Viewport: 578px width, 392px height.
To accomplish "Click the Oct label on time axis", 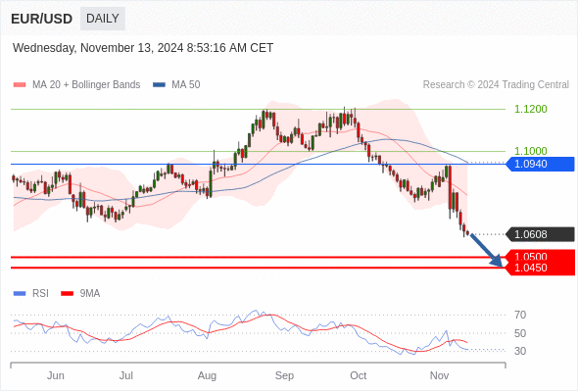I will pos(359,375).
